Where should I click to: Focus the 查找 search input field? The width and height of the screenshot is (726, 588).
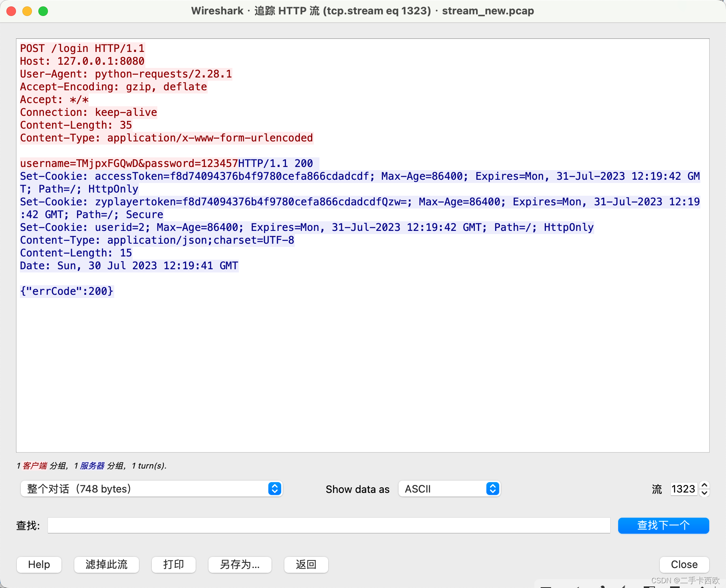pyautogui.click(x=329, y=525)
